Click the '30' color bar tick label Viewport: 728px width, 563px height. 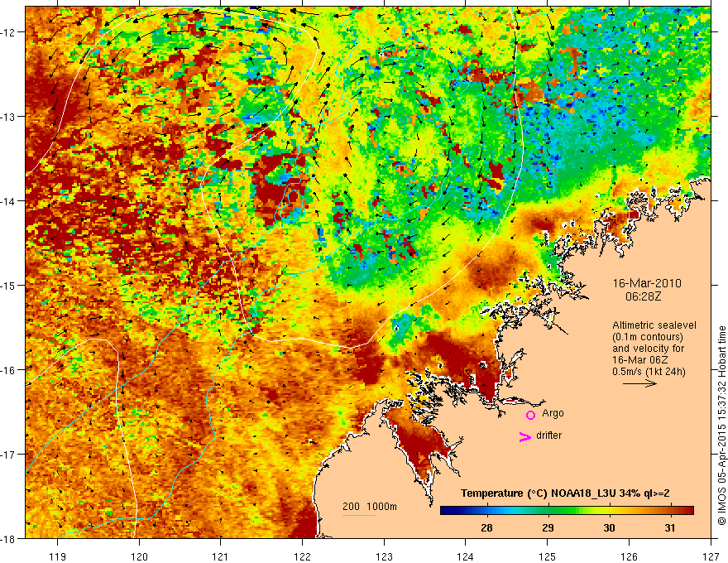point(609,527)
